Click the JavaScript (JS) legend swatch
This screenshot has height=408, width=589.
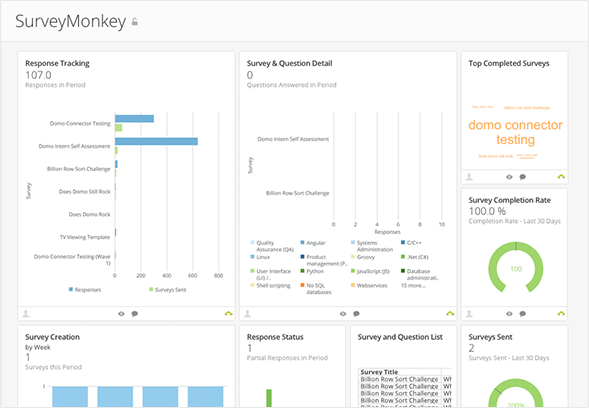coord(353,271)
